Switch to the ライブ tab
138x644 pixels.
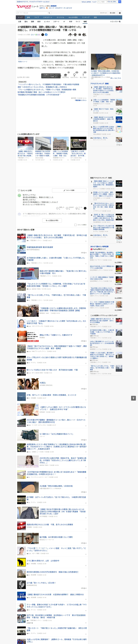tap(37, 17)
